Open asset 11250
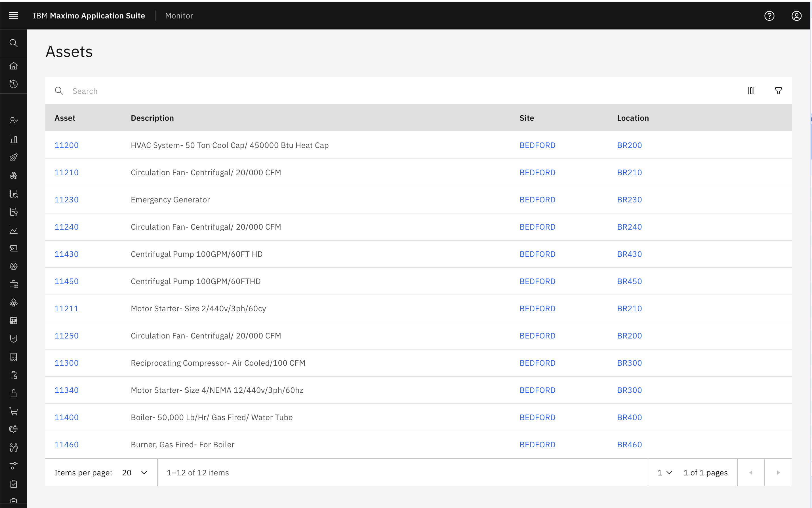Screen dimensions: 812x508 point(67,336)
